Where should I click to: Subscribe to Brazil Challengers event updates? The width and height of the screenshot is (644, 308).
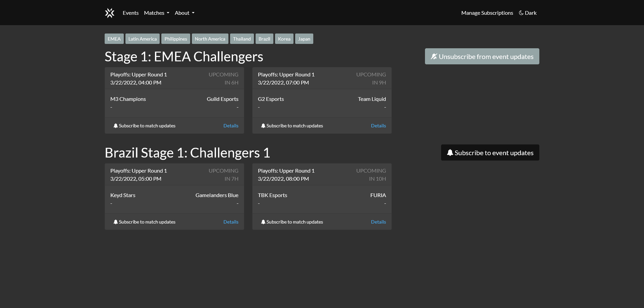pos(490,152)
